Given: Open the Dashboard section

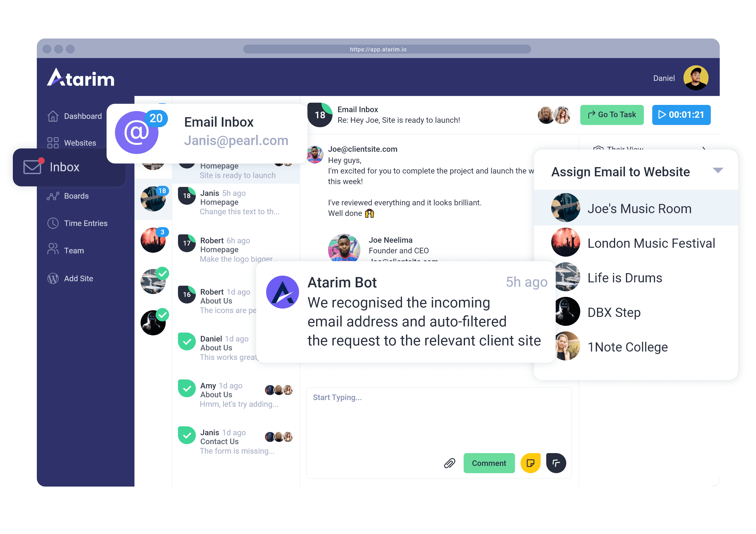Looking at the screenshot, I should click(x=83, y=116).
